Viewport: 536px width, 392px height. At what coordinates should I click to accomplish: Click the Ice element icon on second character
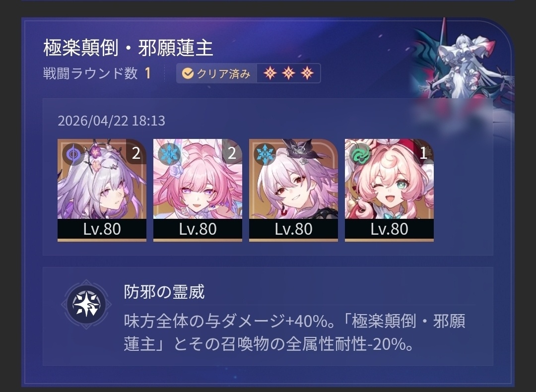coord(169,154)
